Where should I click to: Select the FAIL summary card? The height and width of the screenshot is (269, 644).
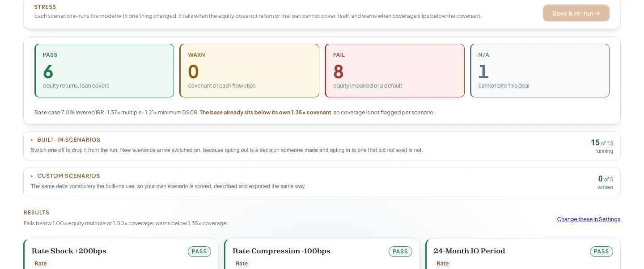click(x=394, y=71)
